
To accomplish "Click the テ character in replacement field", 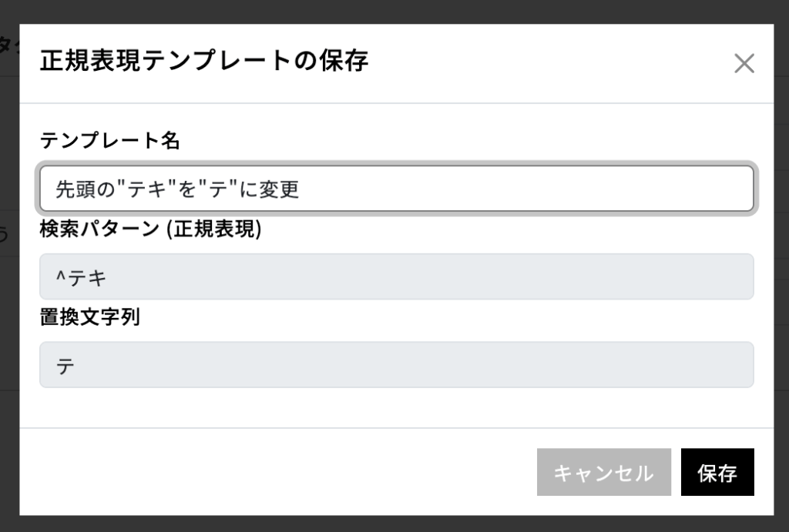I will 65,366.
